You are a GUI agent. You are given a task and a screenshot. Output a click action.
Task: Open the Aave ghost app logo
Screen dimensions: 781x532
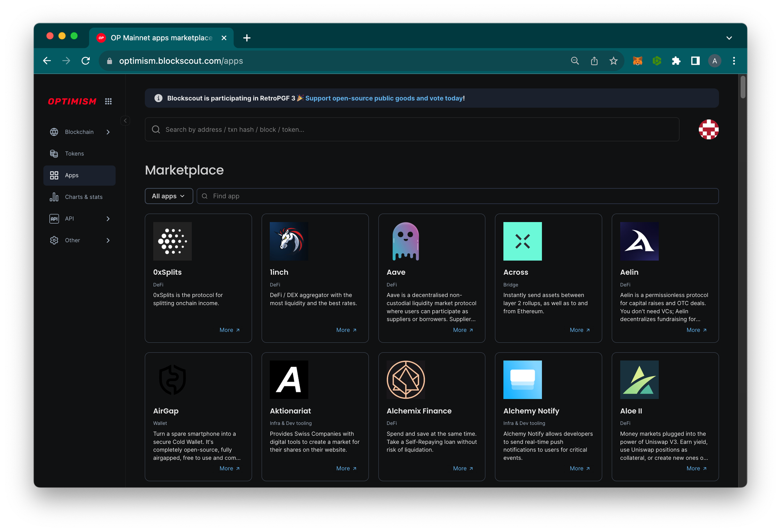[405, 241]
